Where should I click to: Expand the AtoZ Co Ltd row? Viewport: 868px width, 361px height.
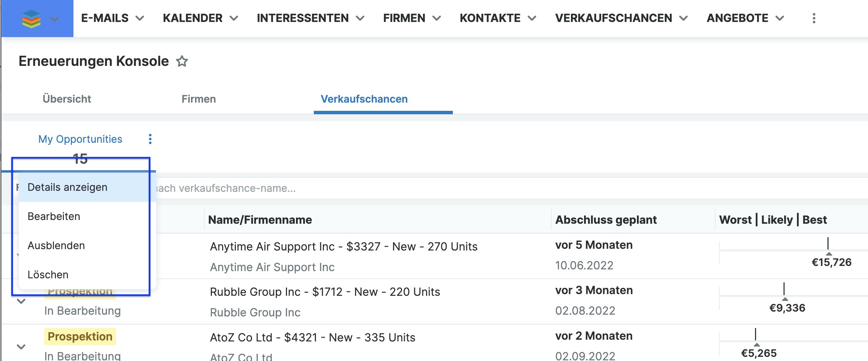(21, 347)
